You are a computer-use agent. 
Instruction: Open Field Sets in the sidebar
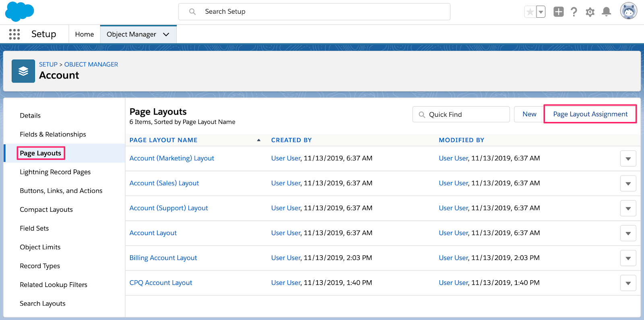point(34,228)
